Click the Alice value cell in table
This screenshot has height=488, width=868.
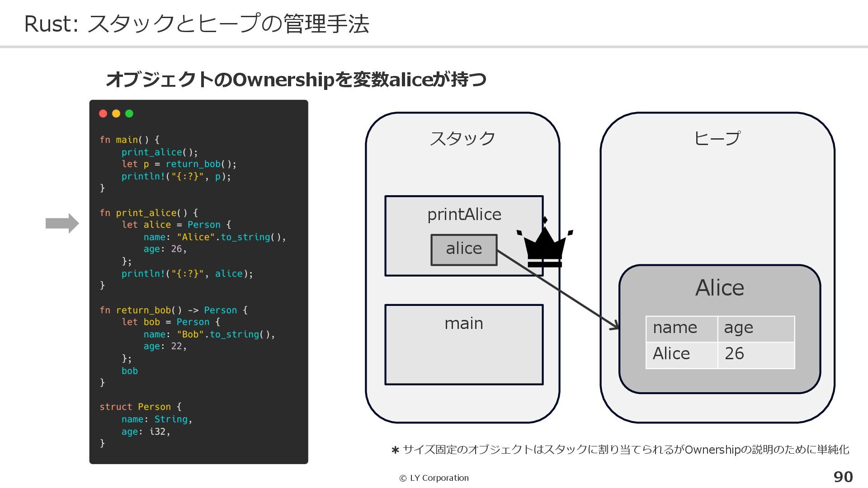[681, 354]
